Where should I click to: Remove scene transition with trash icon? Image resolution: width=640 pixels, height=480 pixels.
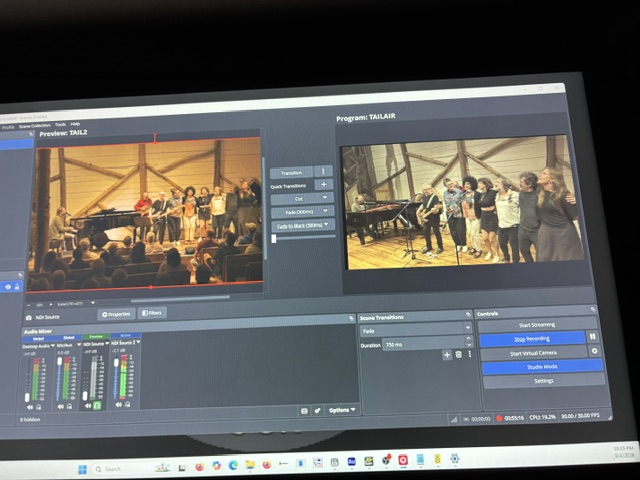[x=458, y=354]
